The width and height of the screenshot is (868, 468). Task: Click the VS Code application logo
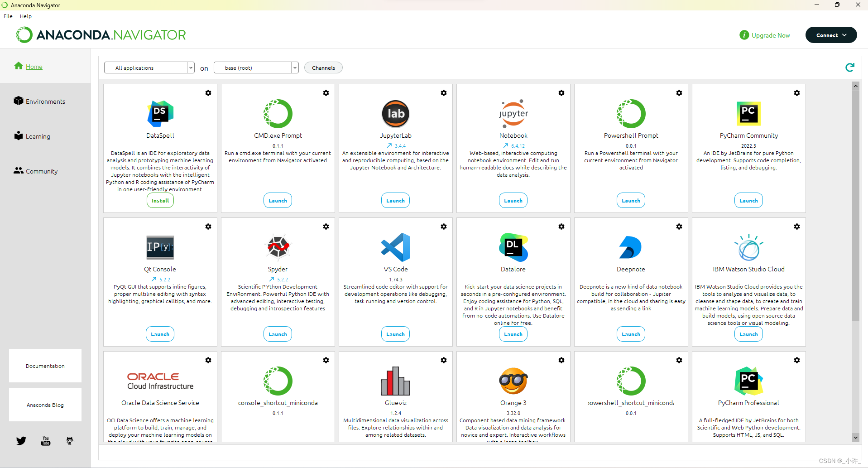396,247
